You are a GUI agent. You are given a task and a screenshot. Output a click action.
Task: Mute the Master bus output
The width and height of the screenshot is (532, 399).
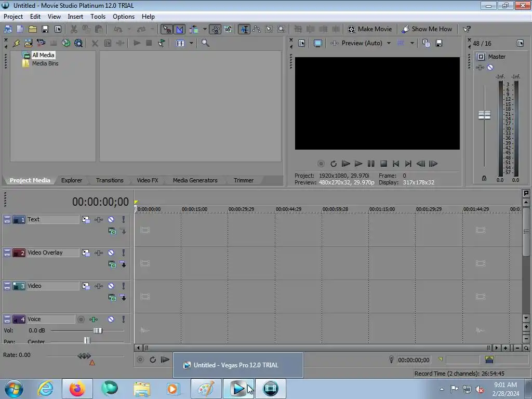[x=490, y=67]
